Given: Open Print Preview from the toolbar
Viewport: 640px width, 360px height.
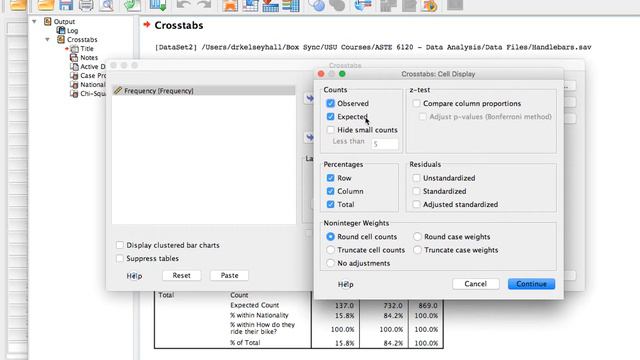Looking at the screenshot, I should pyautogui.click(x=107, y=5).
